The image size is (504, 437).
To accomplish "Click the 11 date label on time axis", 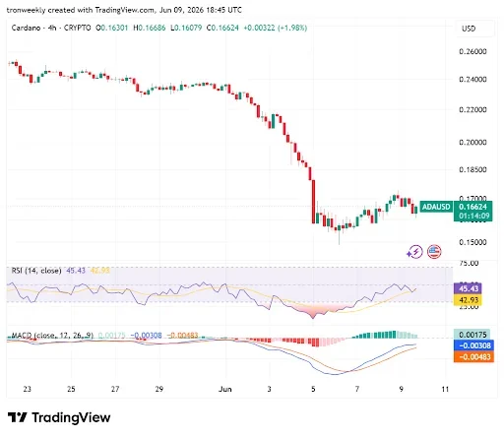I will point(445,389).
